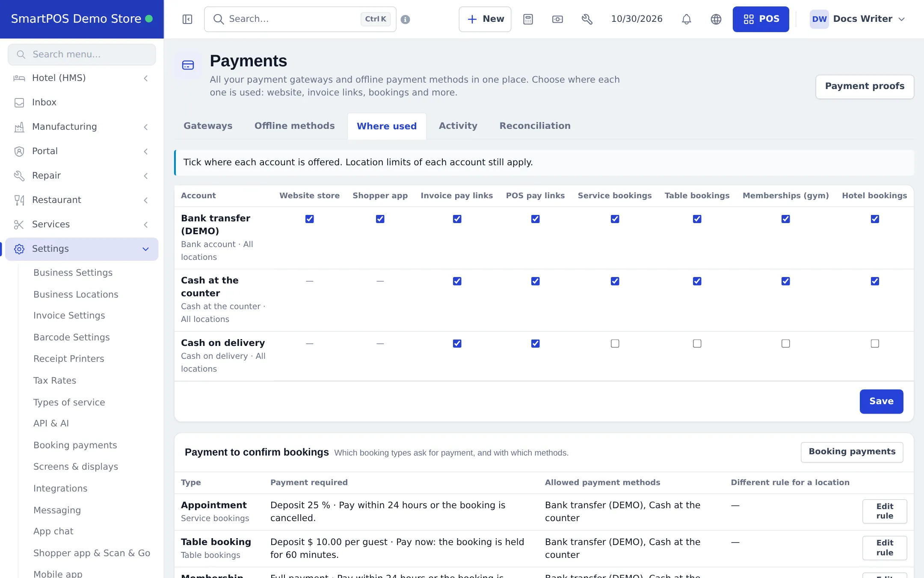Viewport: 924px width, 578px height.
Task: Open the language globe icon
Action: [x=716, y=19]
